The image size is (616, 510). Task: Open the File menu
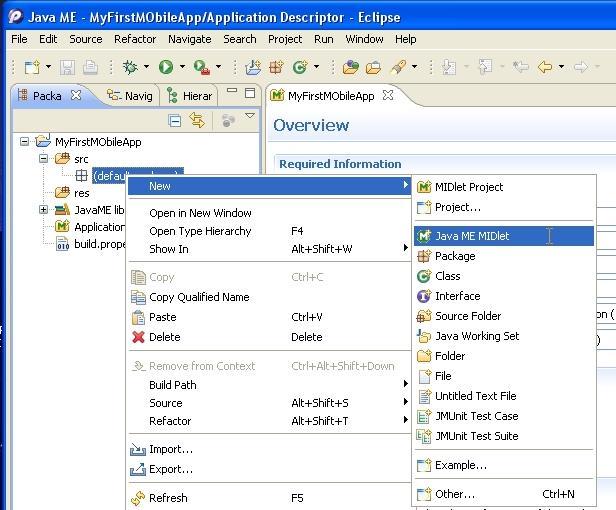click(19, 39)
